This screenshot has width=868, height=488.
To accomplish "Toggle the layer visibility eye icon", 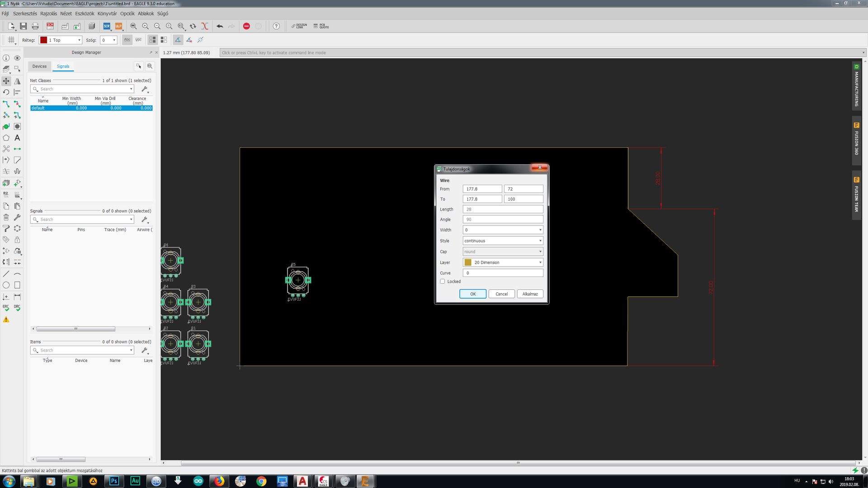I will tap(17, 58).
